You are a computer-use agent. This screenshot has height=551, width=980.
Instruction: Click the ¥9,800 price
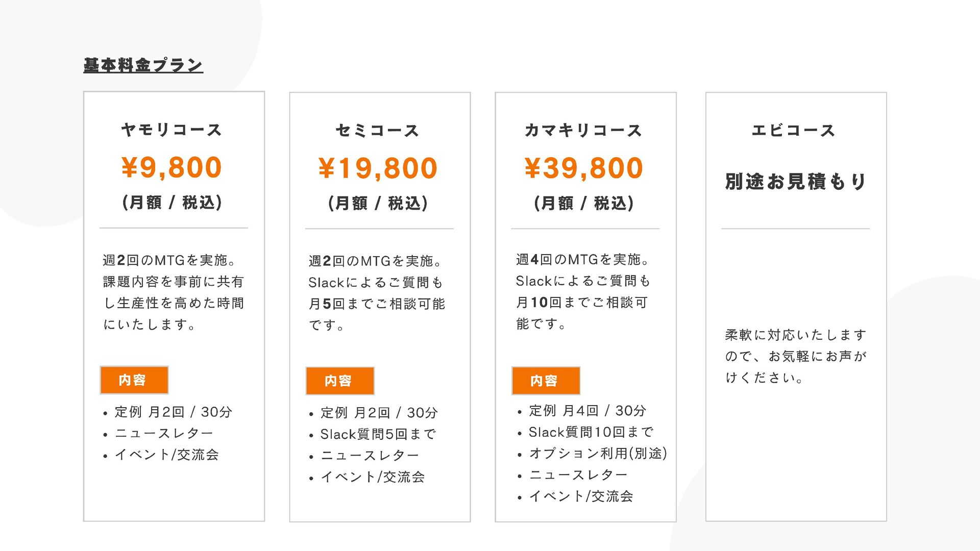[x=171, y=167]
